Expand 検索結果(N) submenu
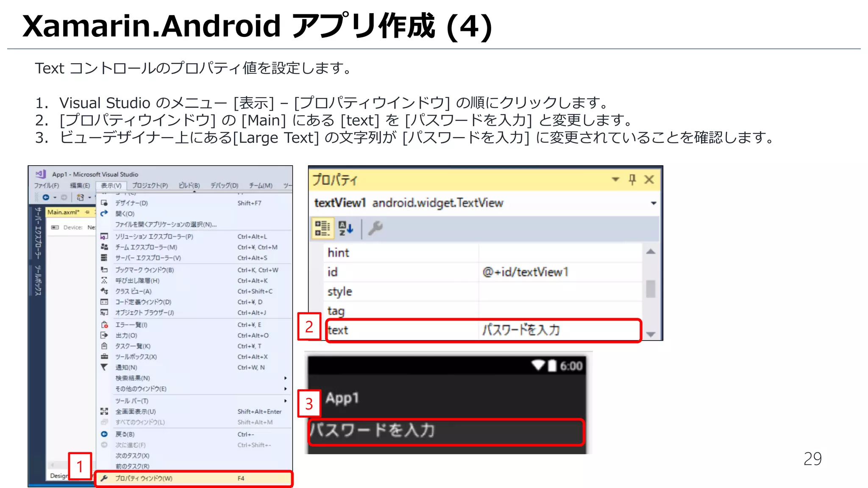 [x=195, y=378]
